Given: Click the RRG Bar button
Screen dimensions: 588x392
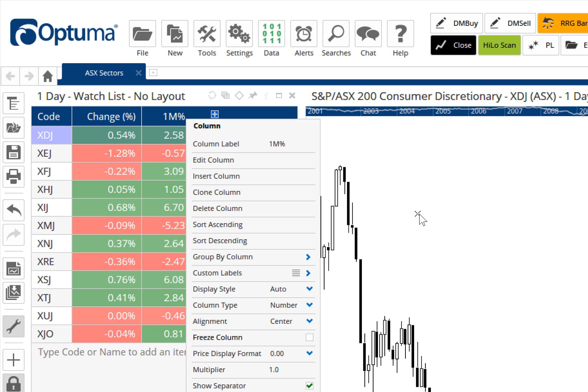Looking at the screenshot, I should (x=563, y=23).
